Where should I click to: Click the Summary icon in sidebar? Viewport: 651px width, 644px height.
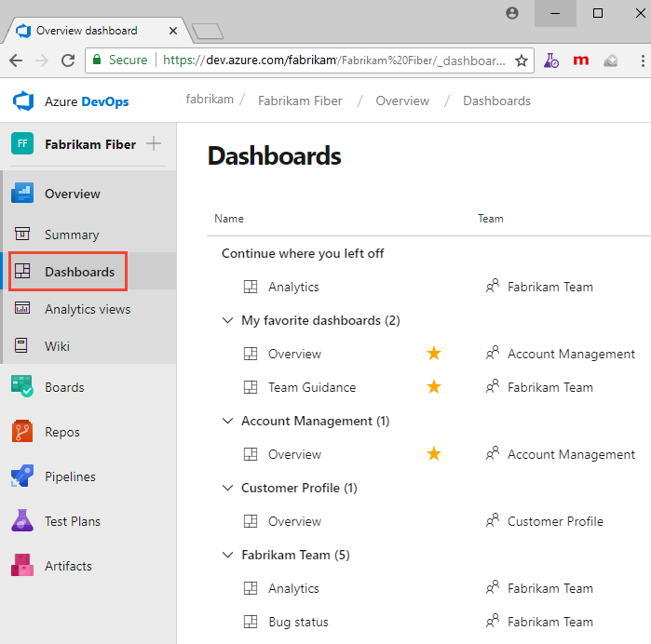(22, 234)
